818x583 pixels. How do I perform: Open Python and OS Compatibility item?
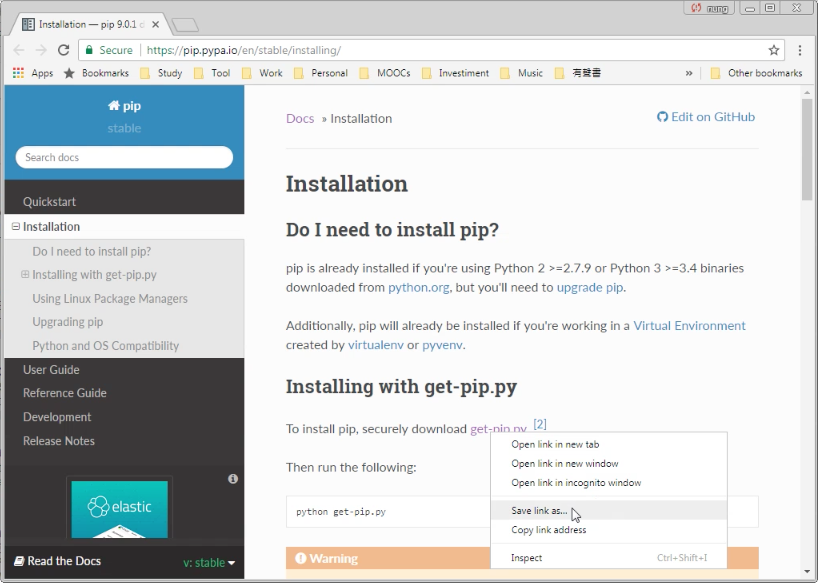[105, 346]
